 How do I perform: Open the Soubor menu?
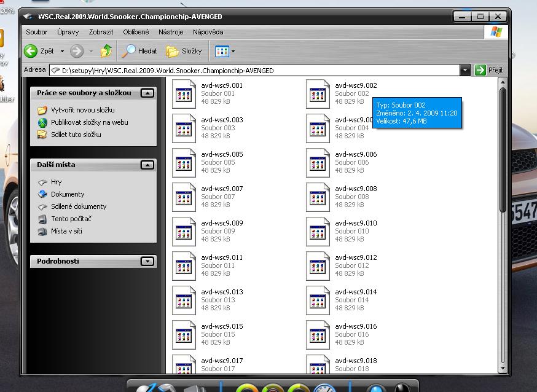pos(37,32)
